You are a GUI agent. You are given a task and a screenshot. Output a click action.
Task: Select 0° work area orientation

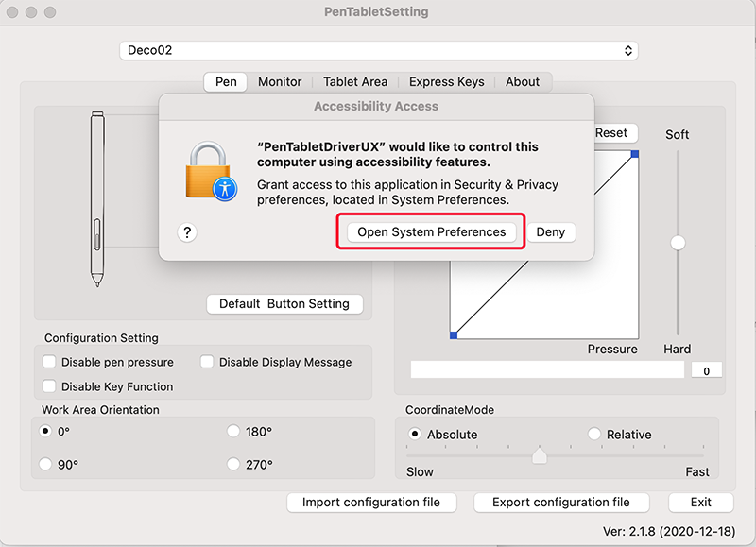(x=45, y=431)
